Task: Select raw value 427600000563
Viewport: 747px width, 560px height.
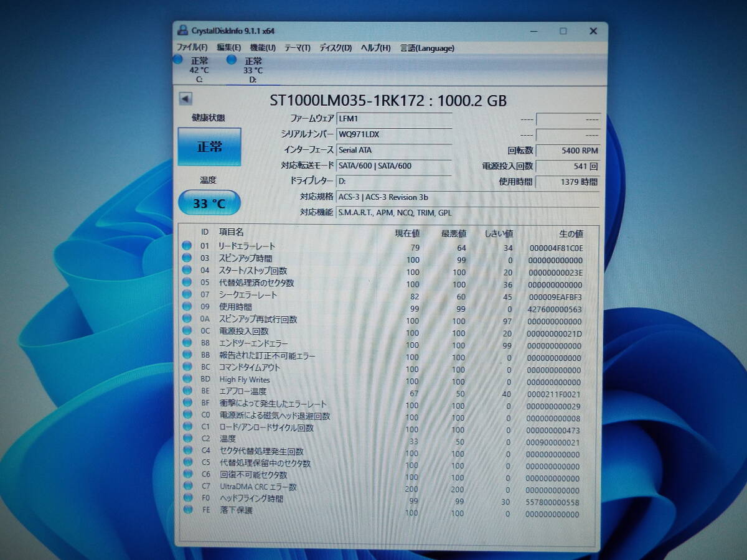Action: click(x=555, y=309)
